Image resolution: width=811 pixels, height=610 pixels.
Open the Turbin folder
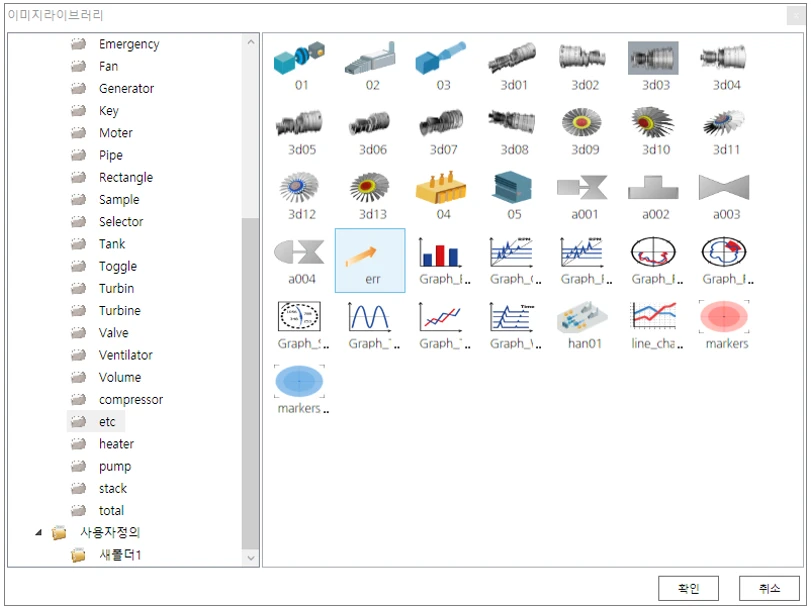pyautogui.click(x=116, y=288)
